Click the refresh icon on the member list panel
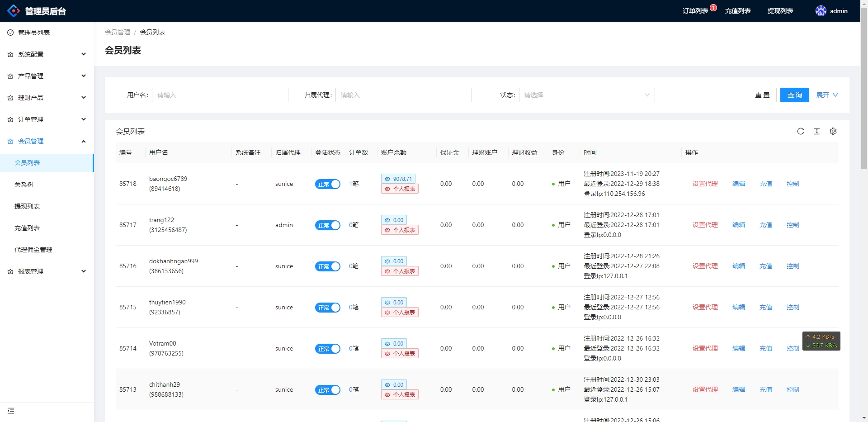Image resolution: width=868 pixels, height=422 pixels. click(800, 131)
